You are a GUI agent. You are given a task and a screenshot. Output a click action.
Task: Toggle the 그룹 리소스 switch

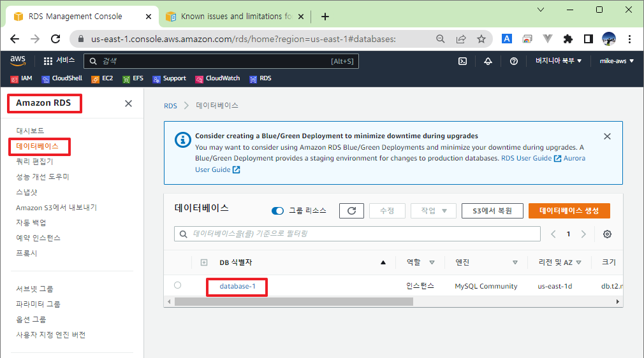277,211
